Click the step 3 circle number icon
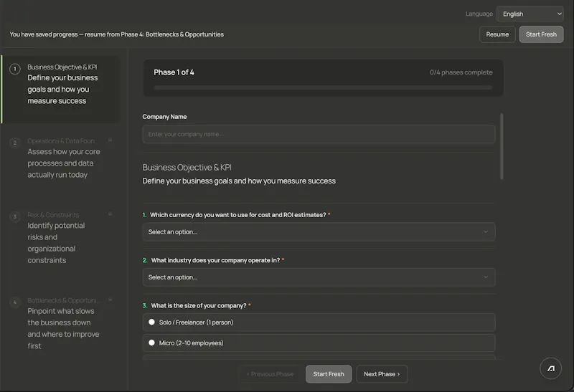574x392 pixels. pyautogui.click(x=15, y=216)
